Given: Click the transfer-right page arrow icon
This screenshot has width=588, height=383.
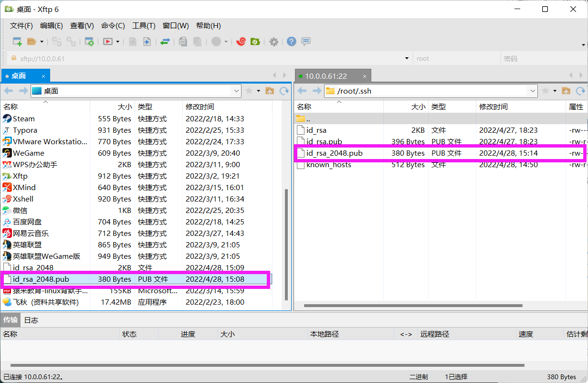Looking at the screenshot, I should 147,42.
